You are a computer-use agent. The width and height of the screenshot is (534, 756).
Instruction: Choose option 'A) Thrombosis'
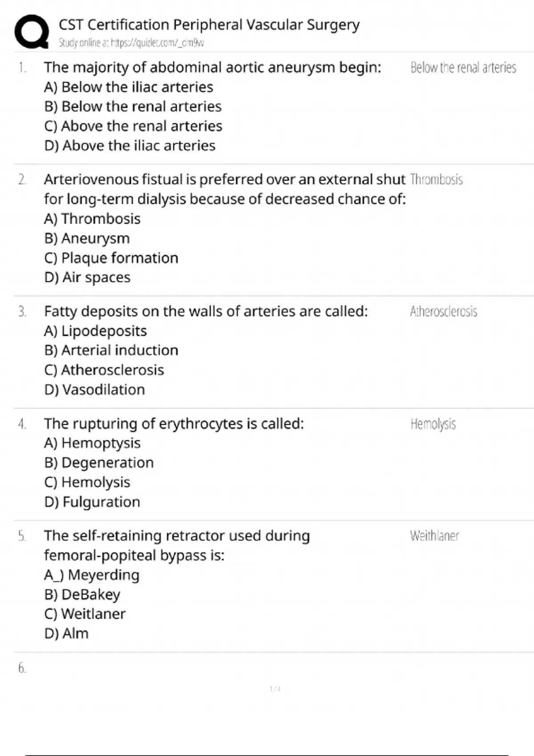coord(92,219)
